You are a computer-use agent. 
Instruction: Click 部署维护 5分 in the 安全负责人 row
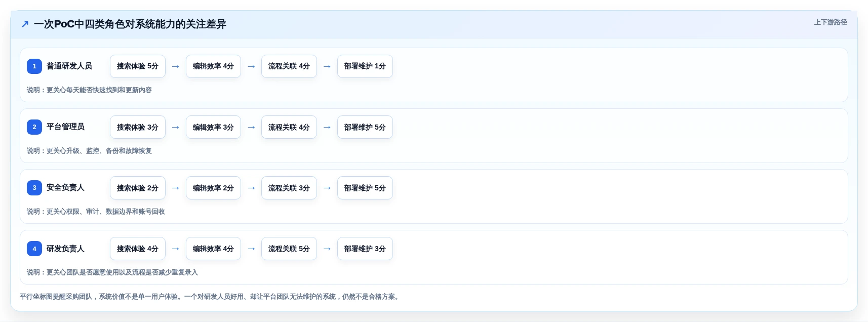(365, 188)
